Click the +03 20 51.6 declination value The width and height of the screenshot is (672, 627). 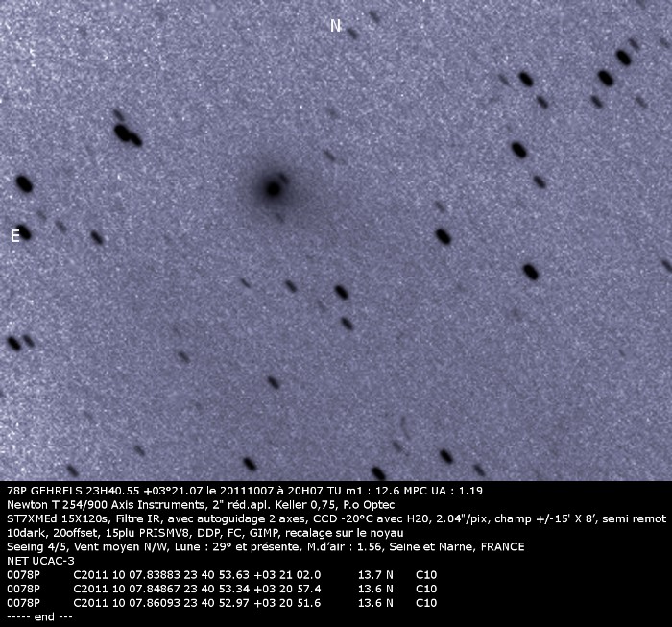click(x=288, y=603)
